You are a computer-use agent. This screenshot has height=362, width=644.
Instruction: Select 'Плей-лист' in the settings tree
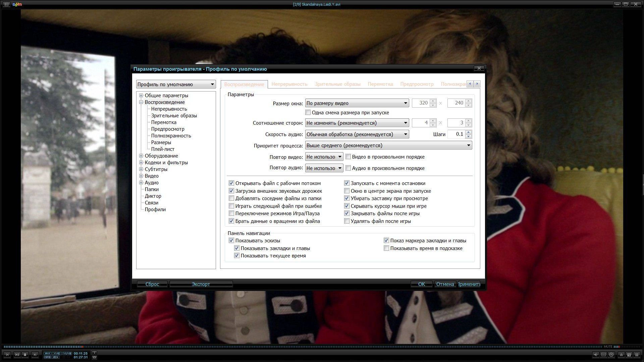163,149
